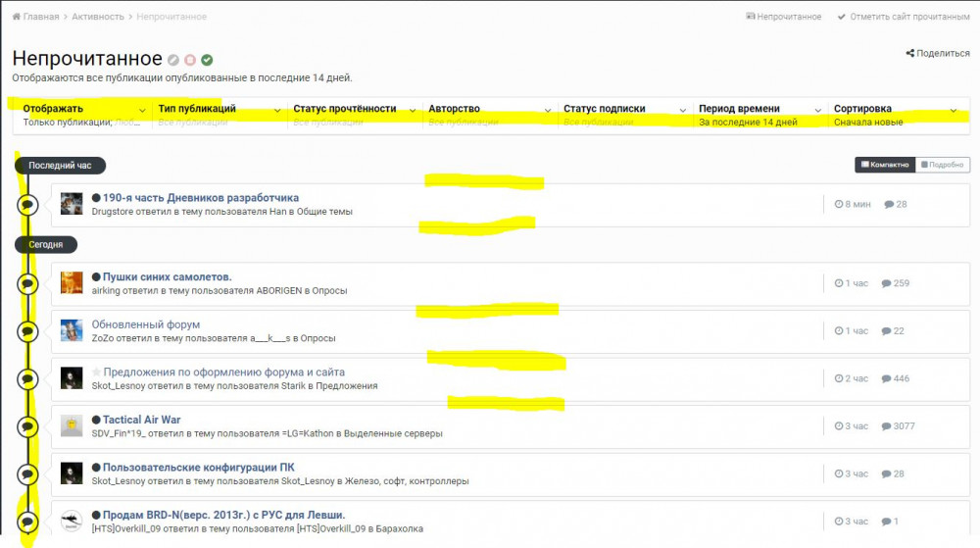Image resolution: width=980 pixels, height=548 pixels.
Task: Click Overkill_09 avatar in the Продам BRD-N row
Action: coord(72,521)
